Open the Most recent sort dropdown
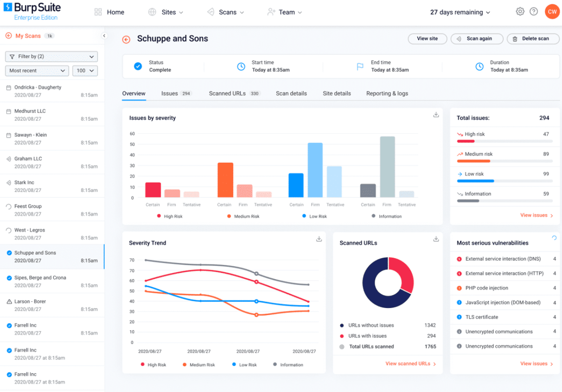562x392 pixels. point(37,71)
